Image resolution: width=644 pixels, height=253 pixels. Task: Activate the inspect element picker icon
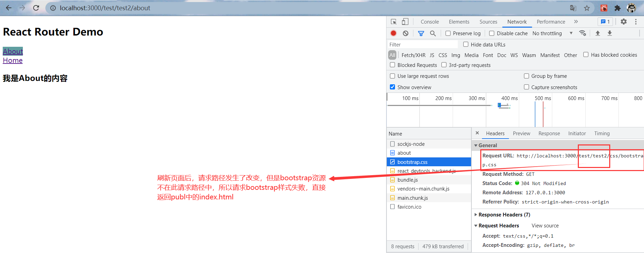click(394, 22)
